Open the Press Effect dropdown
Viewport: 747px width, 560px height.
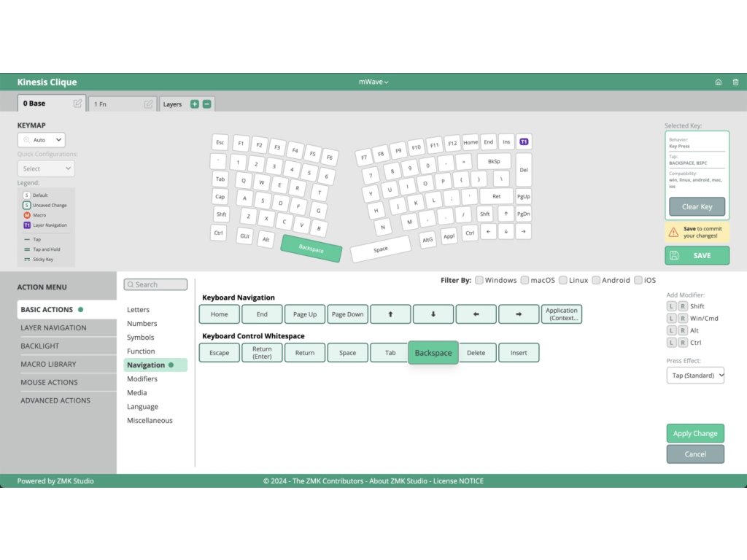[695, 376]
